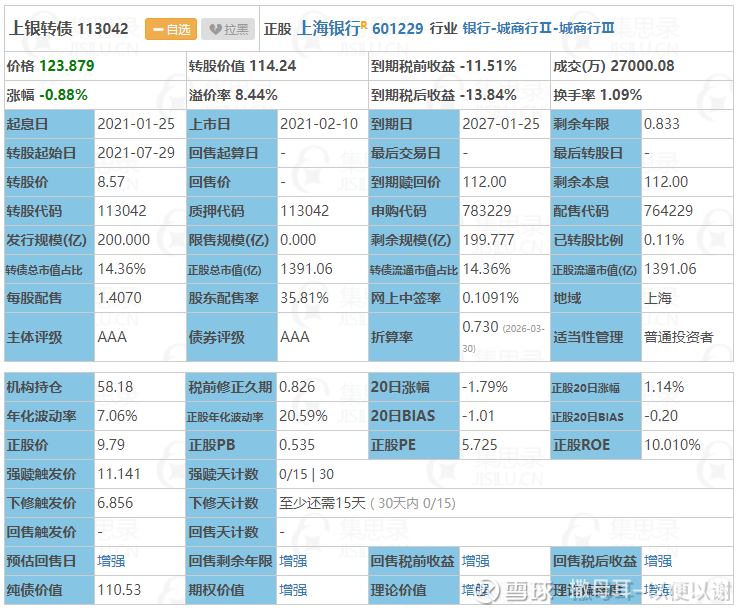The height and width of the screenshot is (614, 753).
Task: Select the 年化波动率 value 7.06%
Action: tap(117, 416)
